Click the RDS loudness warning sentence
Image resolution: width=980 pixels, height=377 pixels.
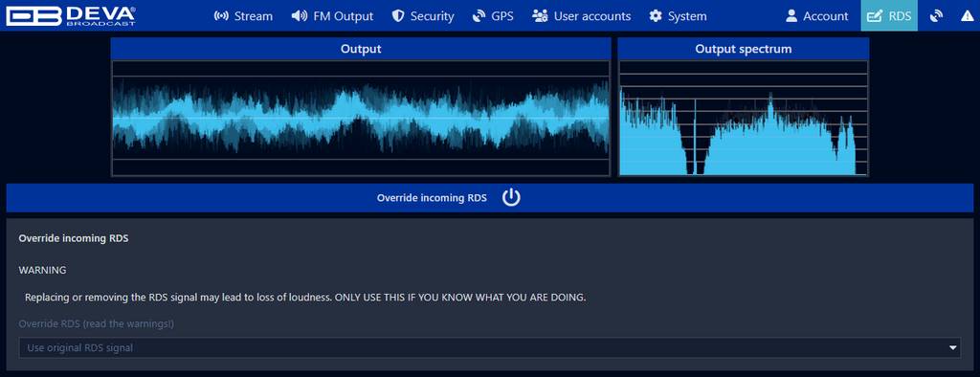305,298
